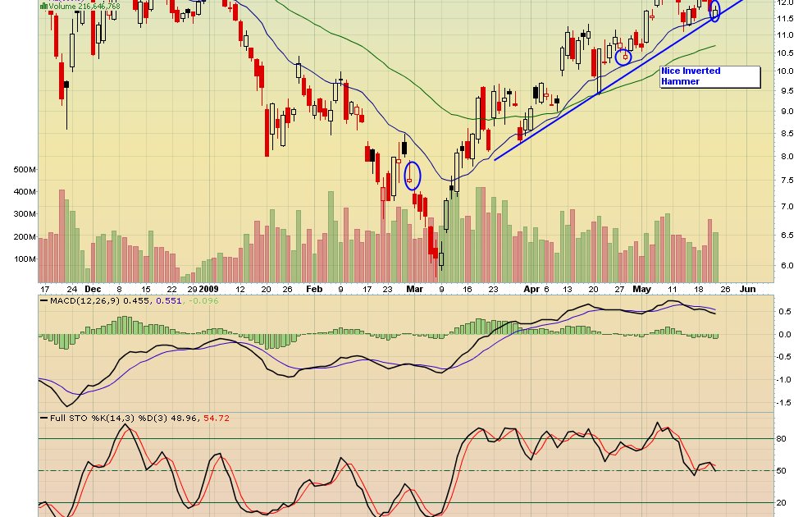The height and width of the screenshot is (517, 812).
Task: Click the blue ellipse on the latest May candle
Action: tap(715, 11)
